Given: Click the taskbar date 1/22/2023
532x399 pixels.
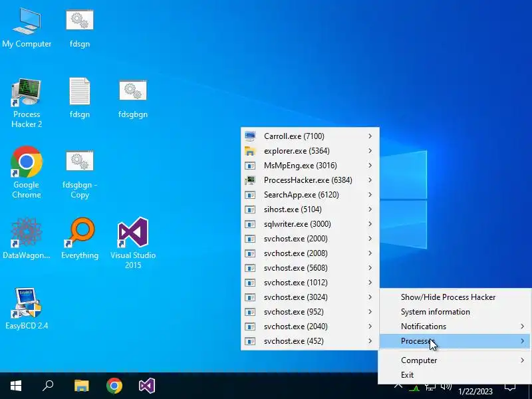Looking at the screenshot, I should tap(475, 392).
